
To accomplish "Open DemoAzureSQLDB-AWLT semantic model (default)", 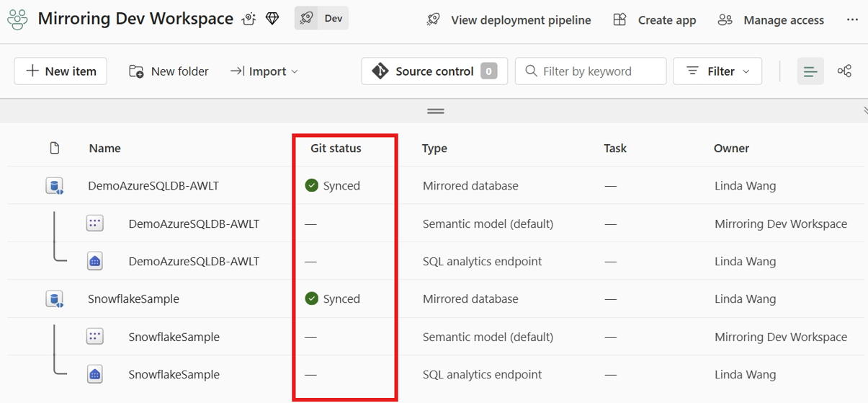I will (194, 223).
